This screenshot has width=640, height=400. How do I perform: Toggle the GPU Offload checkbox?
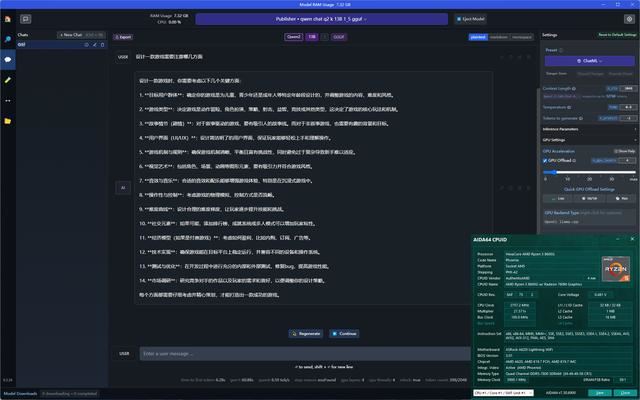[x=547, y=160]
